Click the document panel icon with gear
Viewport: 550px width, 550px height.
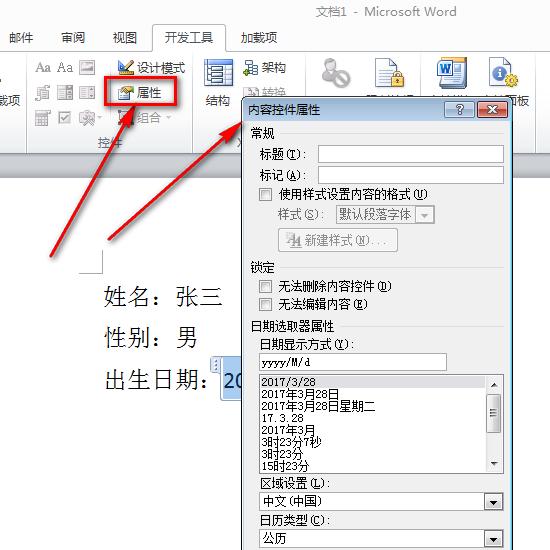pos(503,73)
